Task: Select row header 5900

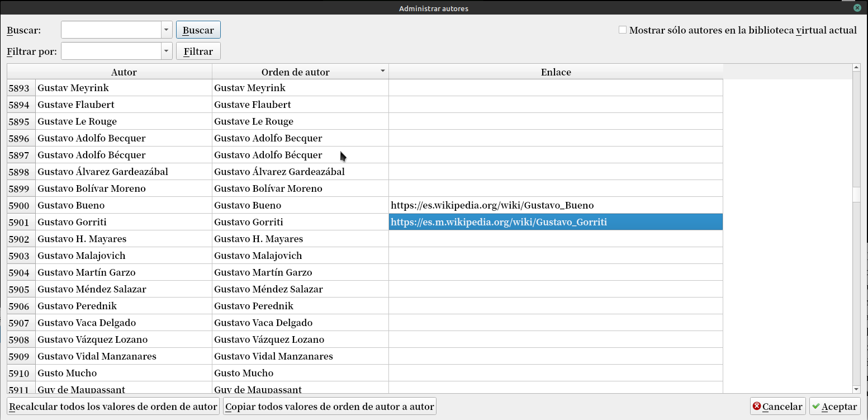Action: (21, 205)
